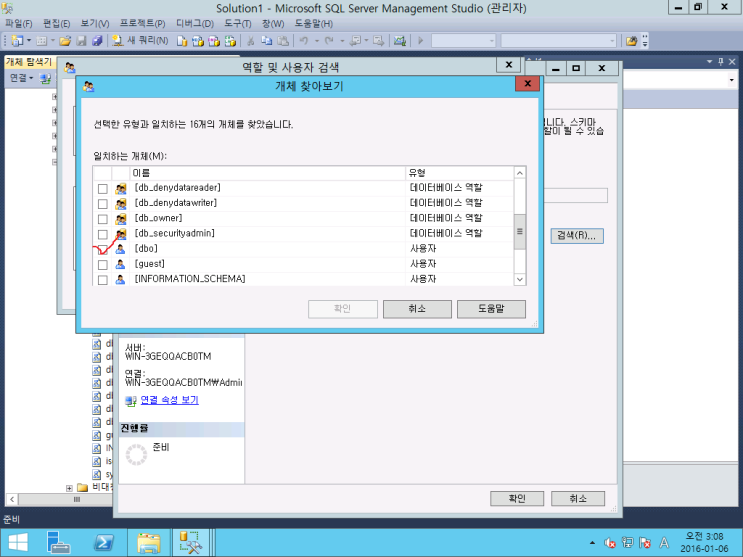Open the 파일(F) menu
This screenshot has width=743, height=557.
pos(19,24)
